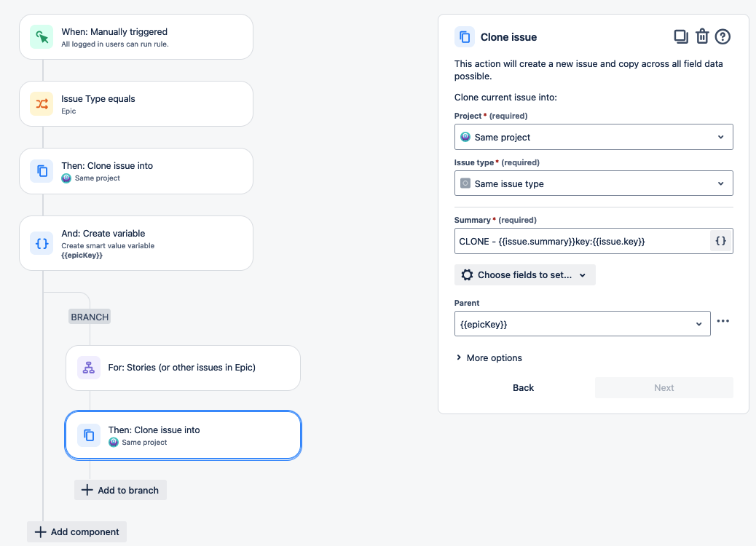Open the Create variable component
756x546 pixels.
coord(136,244)
